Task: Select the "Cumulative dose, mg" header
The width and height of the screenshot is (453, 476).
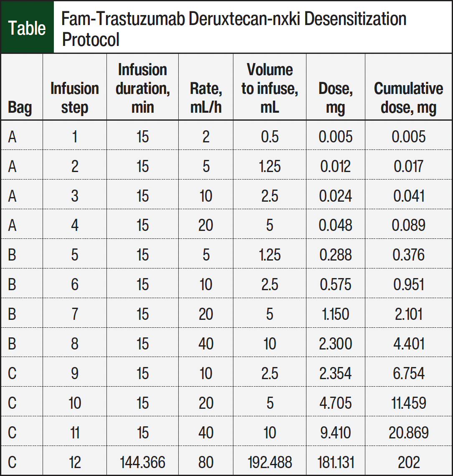Action: (x=408, y=98)
